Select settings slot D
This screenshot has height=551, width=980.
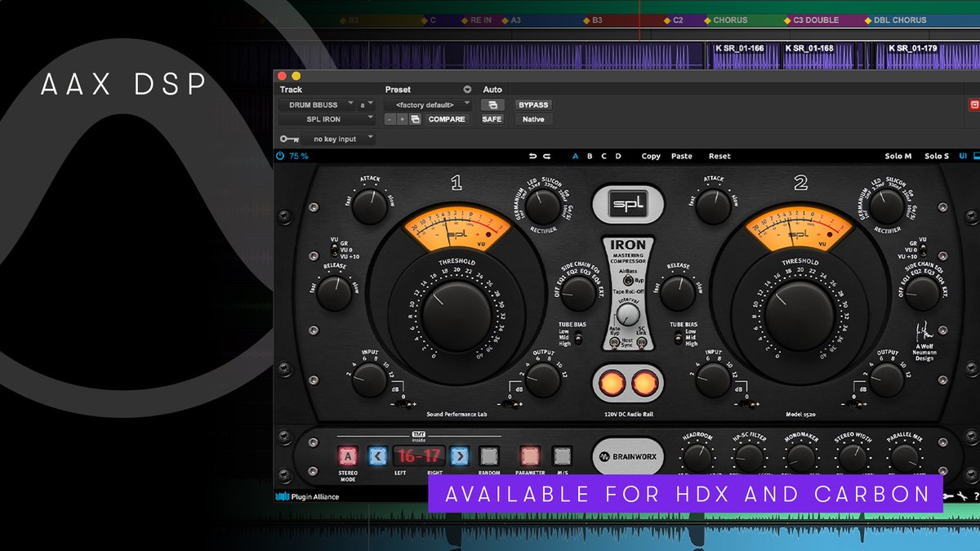pyautogui.click(x=618, y=156)
